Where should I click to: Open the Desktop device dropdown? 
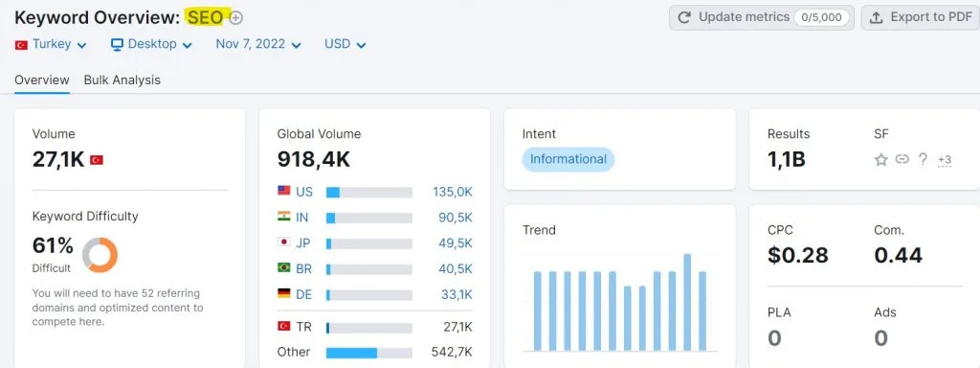[152, 44]
